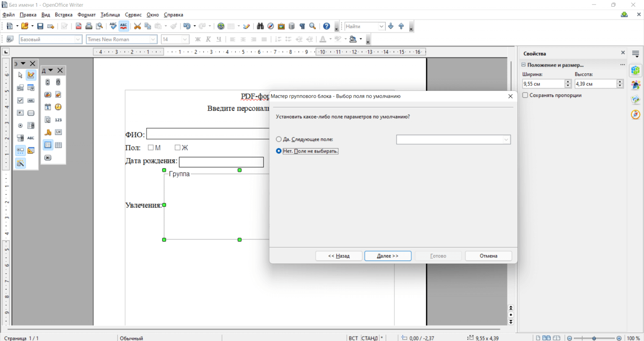This screenshot has width=644, height=341.
Task: Select the Currency Field coins control
Action: (48, 132)
